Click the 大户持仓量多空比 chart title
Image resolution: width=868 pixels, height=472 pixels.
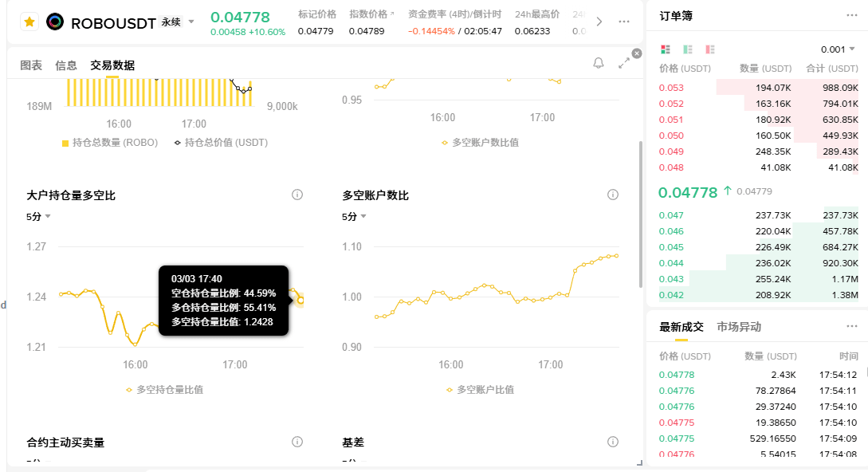tap(71, 195)
